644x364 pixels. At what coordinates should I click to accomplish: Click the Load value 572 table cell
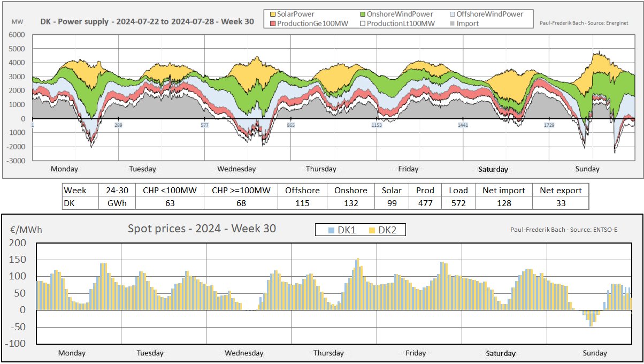pos(458,203)
